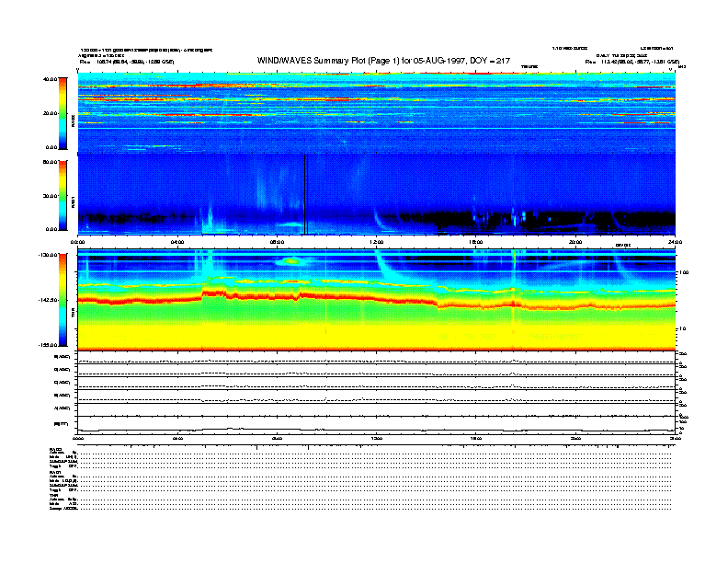Viewport: 728px width, 563px height.
Task: Click the 40.00 label on RAD2 scale
Action: pyautogui.click(x=50, y=79)
